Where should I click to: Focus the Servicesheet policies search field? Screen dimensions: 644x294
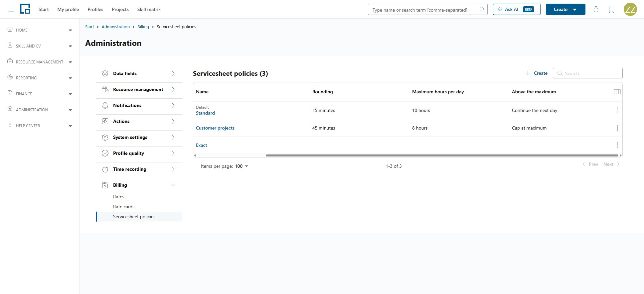(587, 73)
